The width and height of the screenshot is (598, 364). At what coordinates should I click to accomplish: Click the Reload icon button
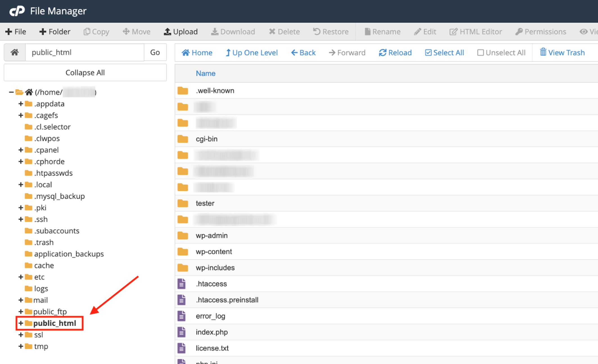point(382,53)
